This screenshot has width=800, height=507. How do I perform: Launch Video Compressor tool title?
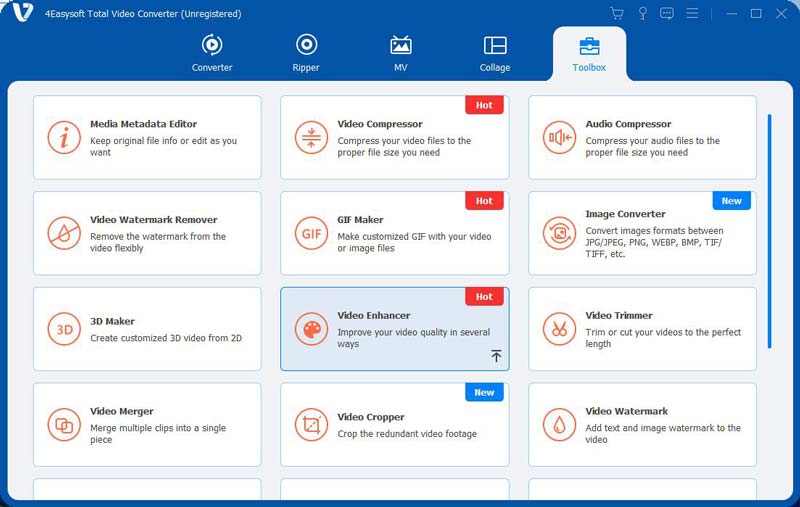pyautogui.click(x=380, y=124)
